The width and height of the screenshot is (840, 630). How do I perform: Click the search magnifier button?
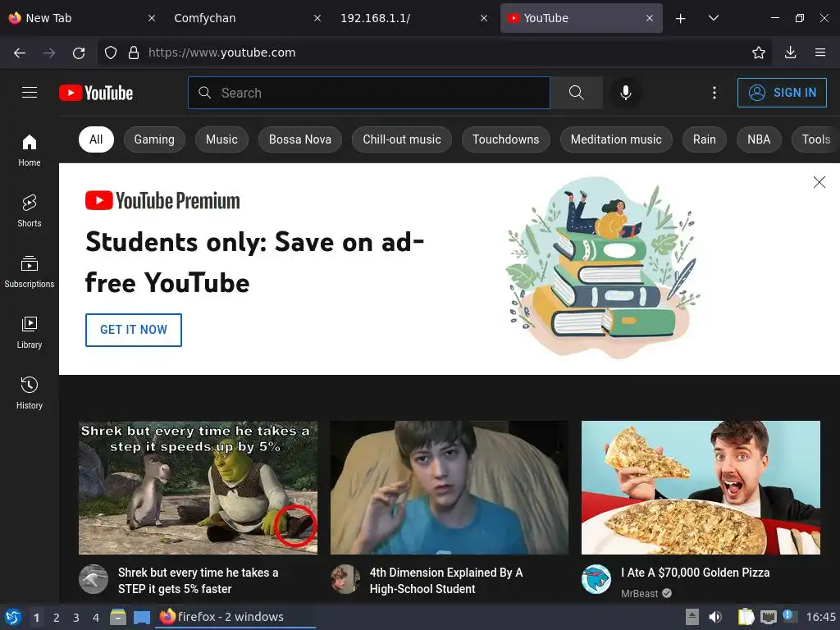(x=577, y=93)
